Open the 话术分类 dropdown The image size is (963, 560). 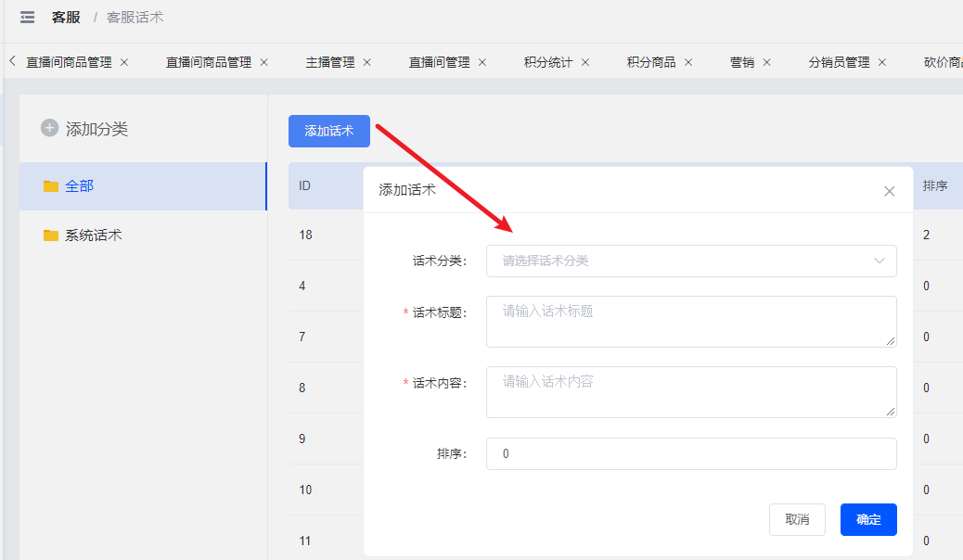point(691,261)
